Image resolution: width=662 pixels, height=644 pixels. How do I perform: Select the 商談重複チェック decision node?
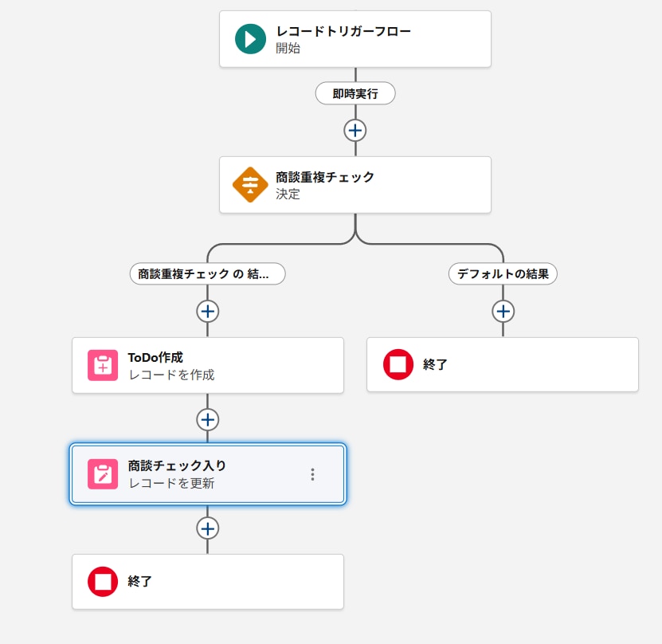coord(355,184)
